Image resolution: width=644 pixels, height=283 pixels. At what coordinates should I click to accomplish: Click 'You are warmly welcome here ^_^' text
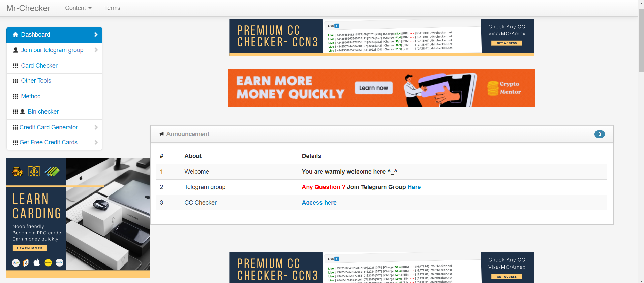(x=349, y=172)
